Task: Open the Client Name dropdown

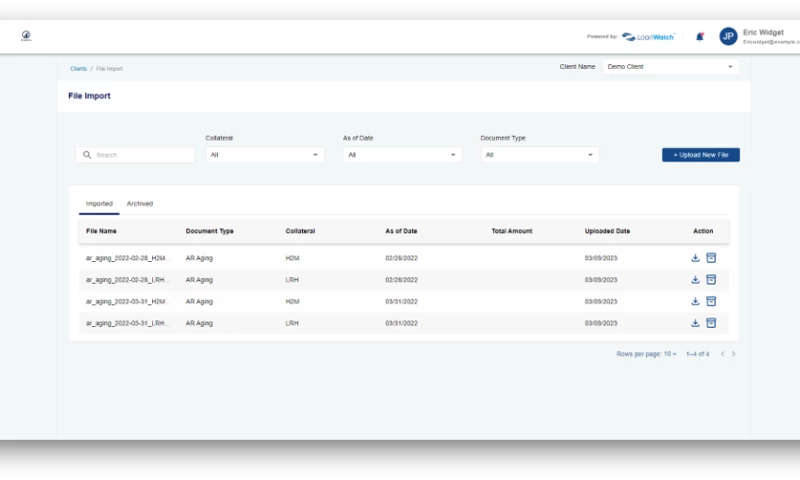Action: point(670,67)
